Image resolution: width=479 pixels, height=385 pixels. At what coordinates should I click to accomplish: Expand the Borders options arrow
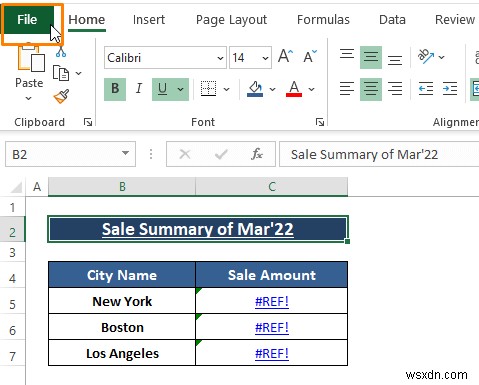(x=227, y=89)
